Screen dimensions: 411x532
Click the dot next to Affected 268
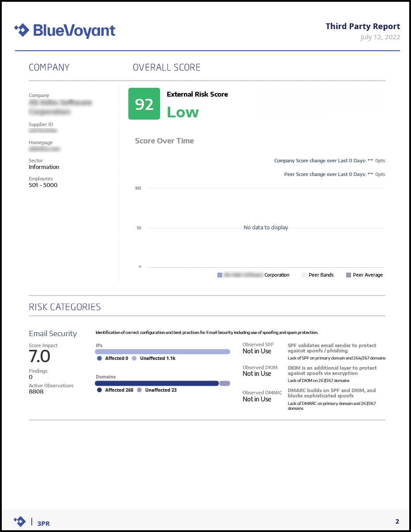99,390
